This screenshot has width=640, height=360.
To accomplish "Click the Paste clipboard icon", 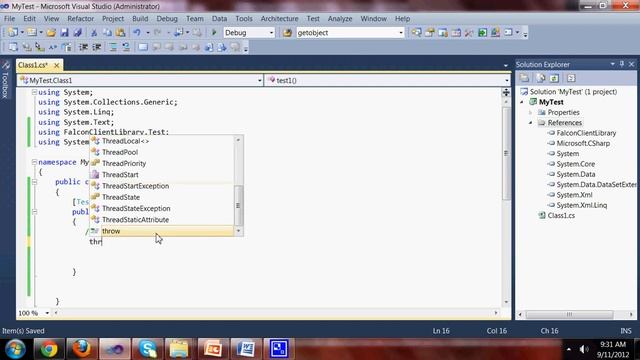I will [120, 33].
